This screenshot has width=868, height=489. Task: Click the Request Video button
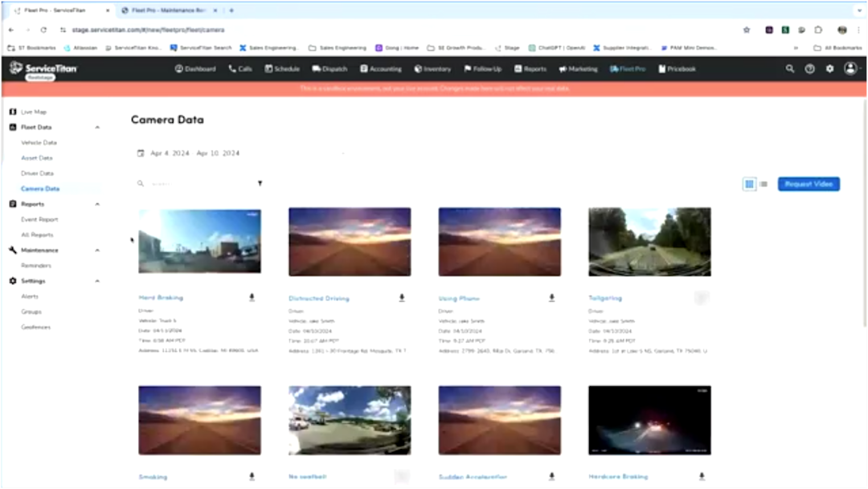(x=809, y=184)
